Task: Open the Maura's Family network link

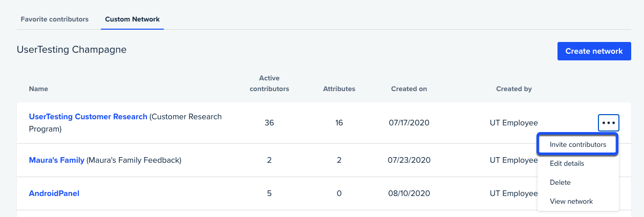Action: coord(57,160)
